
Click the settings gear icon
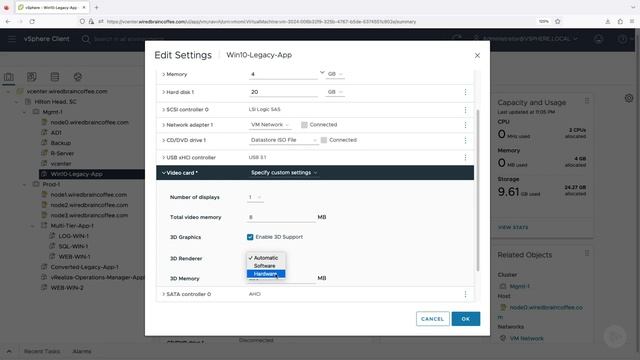(629, 98)
